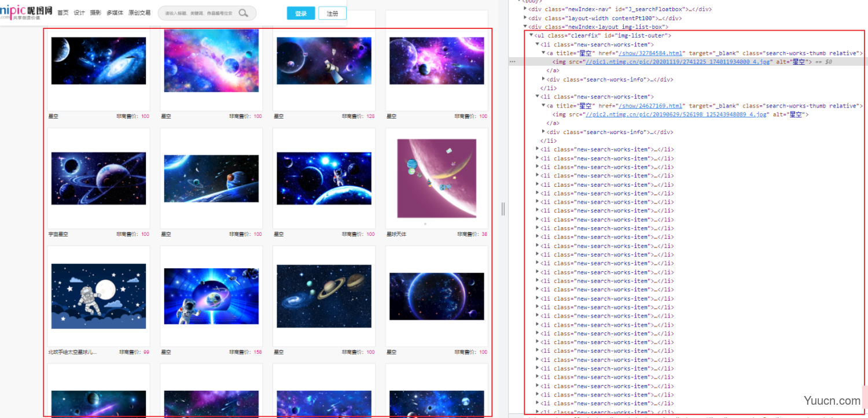Open the 星球天体 pink moon thumbnail

[437, 178]
